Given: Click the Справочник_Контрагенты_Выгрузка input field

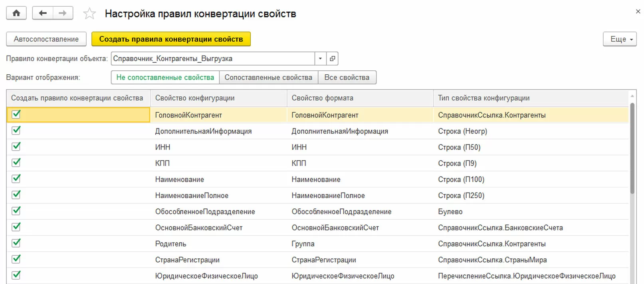Looking at the screenshot, I should click(x=213, y=59).
